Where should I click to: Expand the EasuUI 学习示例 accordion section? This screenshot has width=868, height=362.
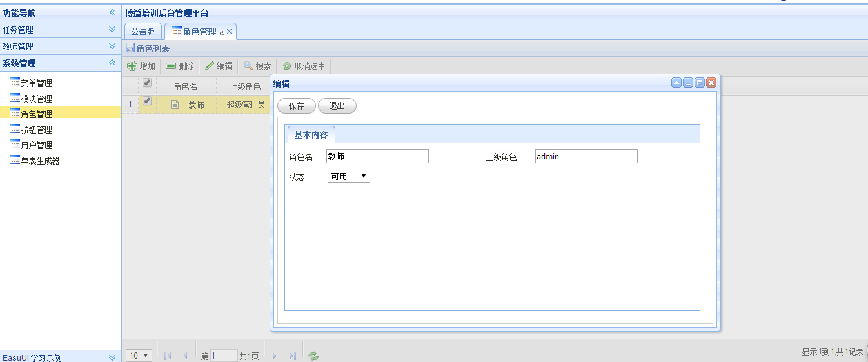[x=112, y=357]
